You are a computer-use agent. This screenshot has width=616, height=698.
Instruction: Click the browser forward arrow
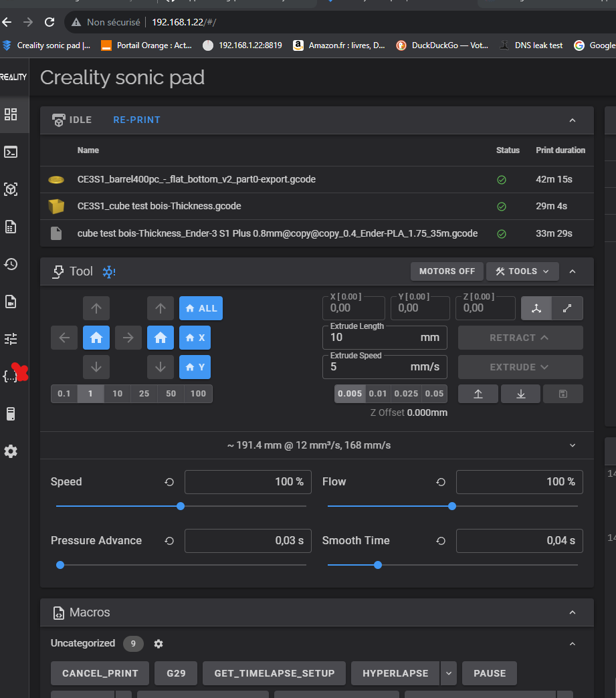point(28,22)
